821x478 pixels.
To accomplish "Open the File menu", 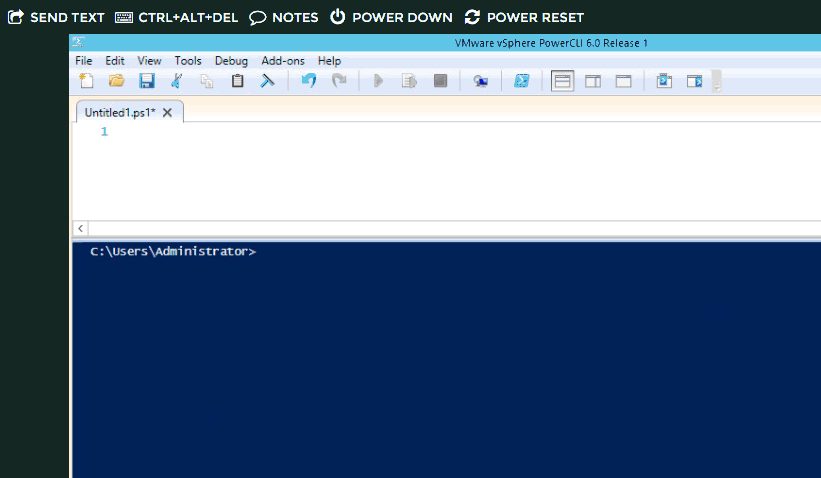I will 84,61.
